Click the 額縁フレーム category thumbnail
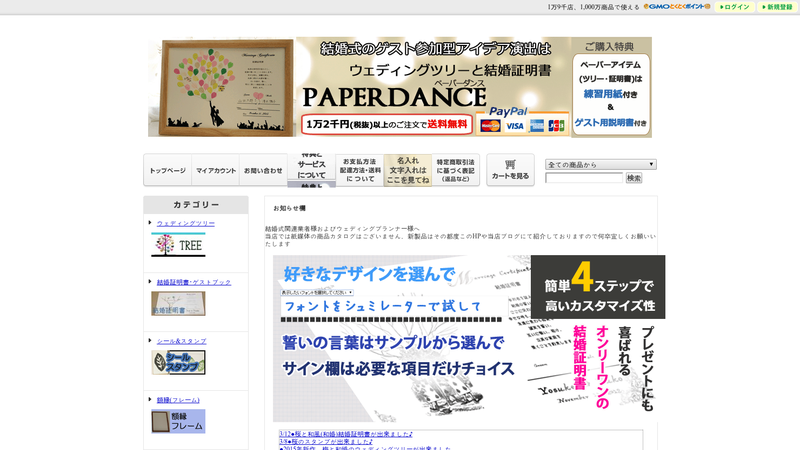This screenshot has height=450, width=800. [178, 421]
